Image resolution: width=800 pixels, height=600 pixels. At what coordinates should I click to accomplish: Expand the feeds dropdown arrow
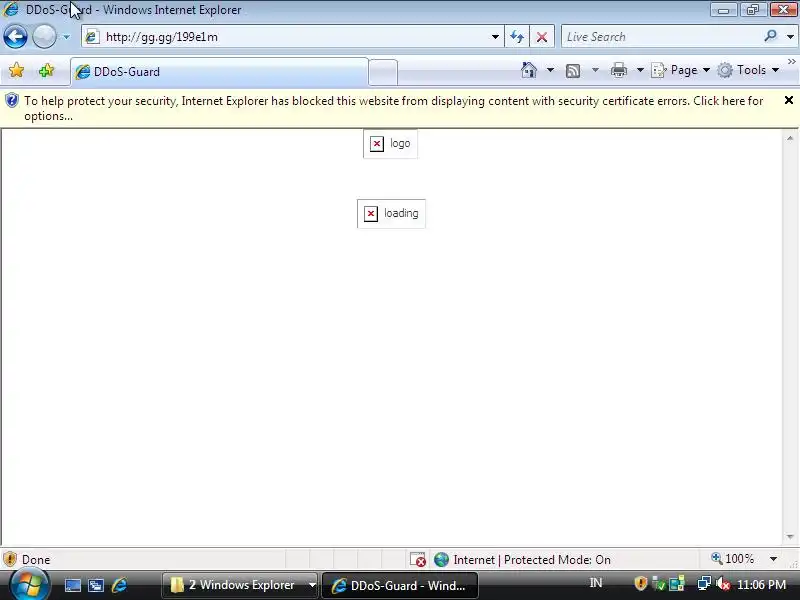pyautogui.click(x=595, y=70)
